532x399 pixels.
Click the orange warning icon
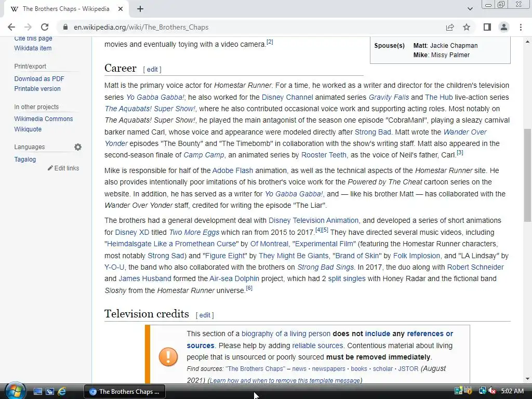pyautogui.click(x=168, y=356)
